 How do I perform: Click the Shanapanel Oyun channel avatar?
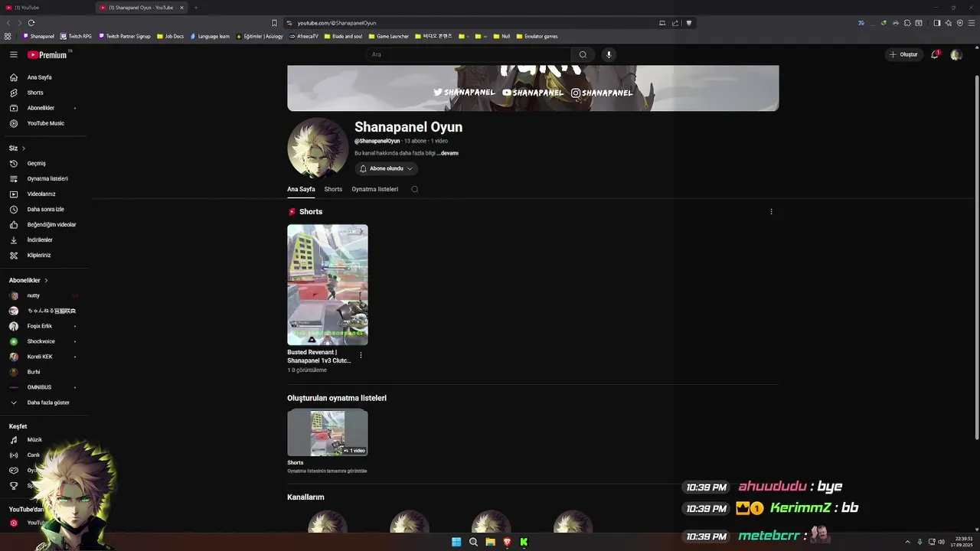pyautogui.click(x=317, y=148)
